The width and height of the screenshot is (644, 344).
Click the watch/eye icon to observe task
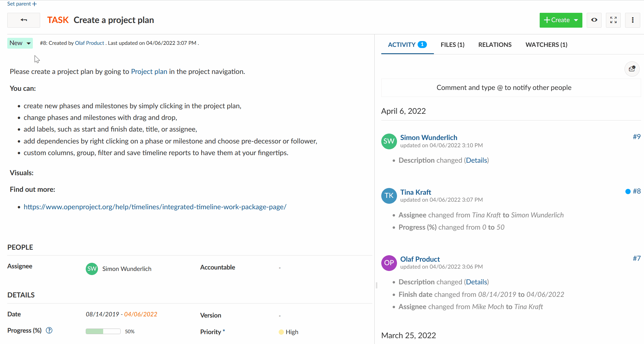[594, 20]
